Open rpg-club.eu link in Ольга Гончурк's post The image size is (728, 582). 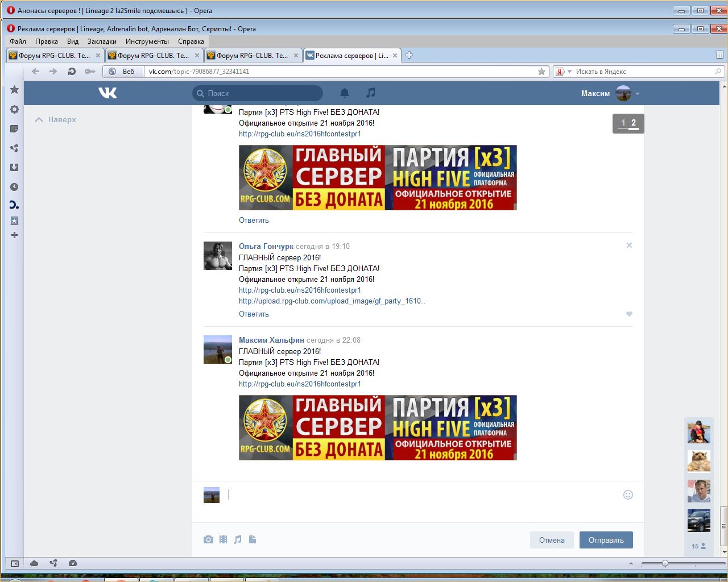300,290
